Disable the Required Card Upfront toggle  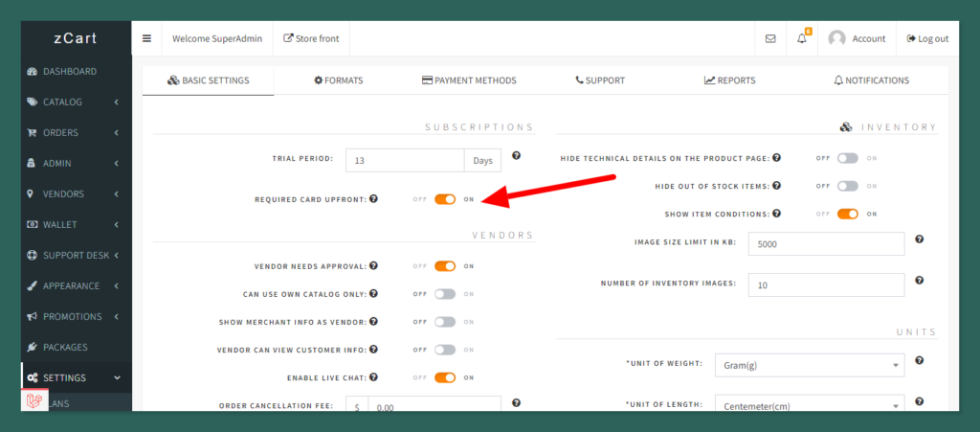click(x=445, y=199)
